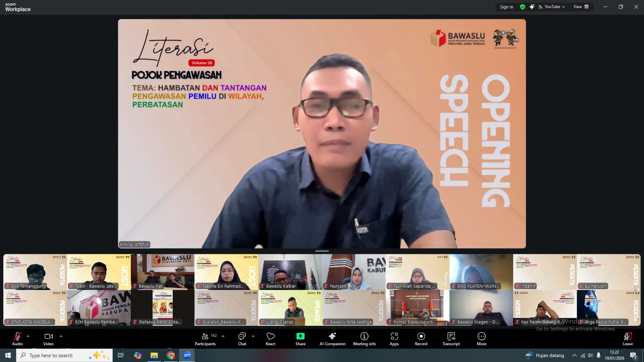644x362 pixels.
Task: Expand the Audio options chevron
Action: point(28,336)
